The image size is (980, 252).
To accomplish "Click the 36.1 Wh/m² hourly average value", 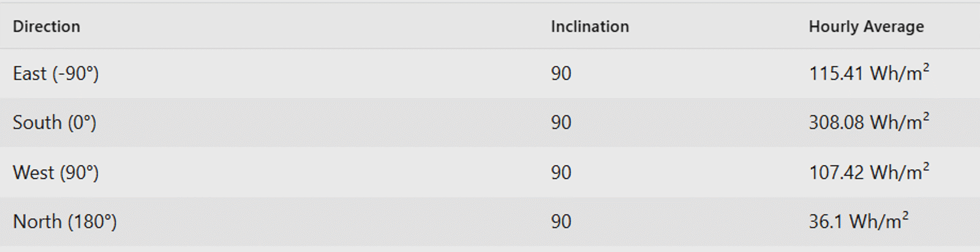I will coord(858,221).
